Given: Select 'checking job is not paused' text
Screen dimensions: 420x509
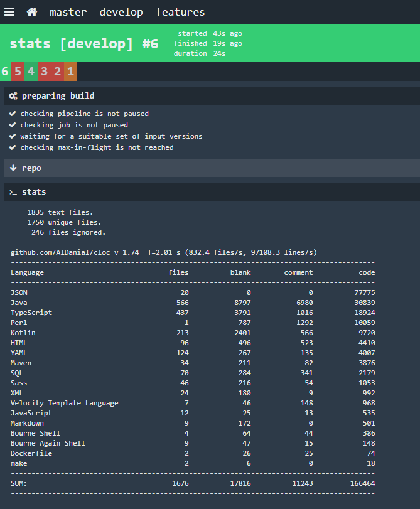Looking at the screenshot, I should pyautogui.click(x=74, y=125).
